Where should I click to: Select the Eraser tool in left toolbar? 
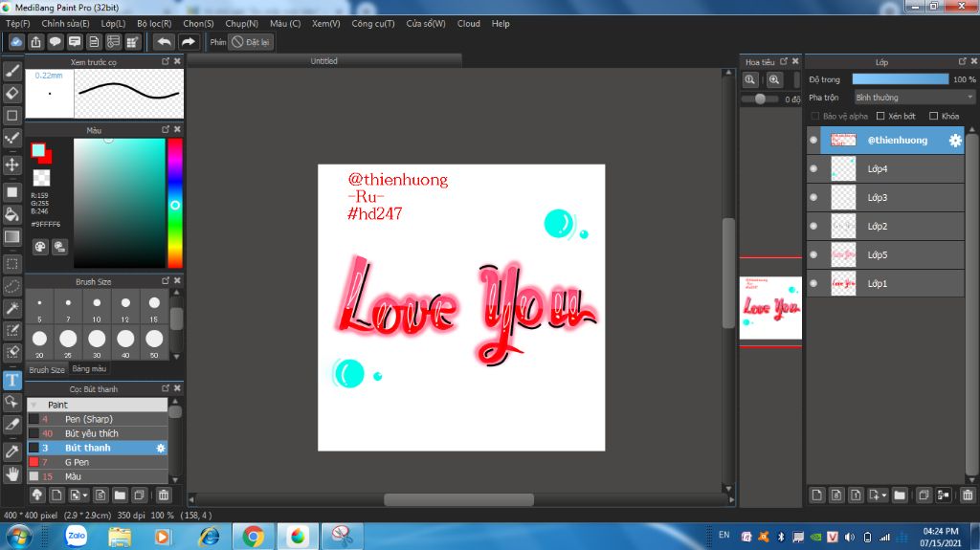coord(12,93)
